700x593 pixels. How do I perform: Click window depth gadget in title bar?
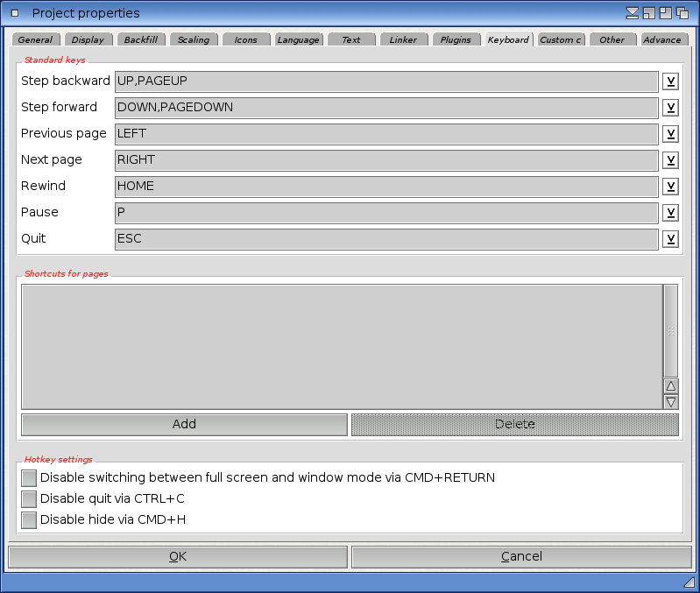[682, 13]
